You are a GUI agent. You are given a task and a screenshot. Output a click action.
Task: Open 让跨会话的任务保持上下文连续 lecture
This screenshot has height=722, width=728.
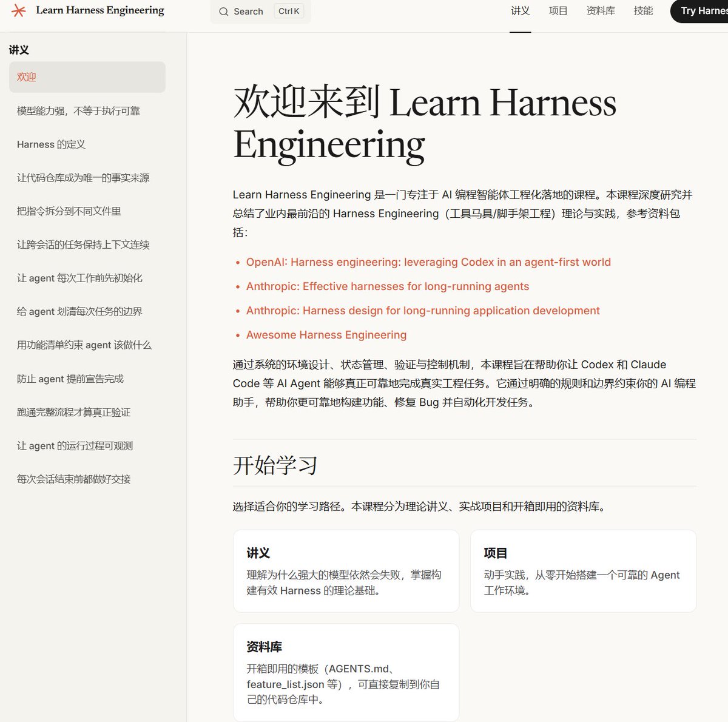pos(83,245)
